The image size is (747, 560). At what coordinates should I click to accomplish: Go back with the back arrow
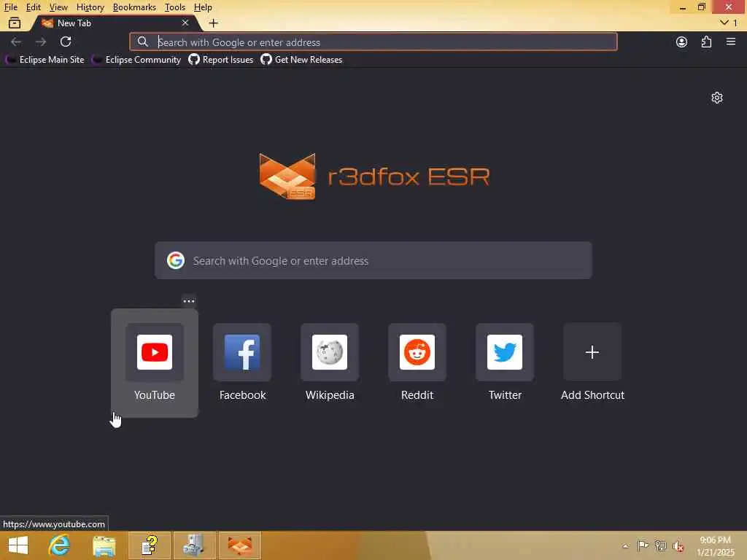pos(16,42)
